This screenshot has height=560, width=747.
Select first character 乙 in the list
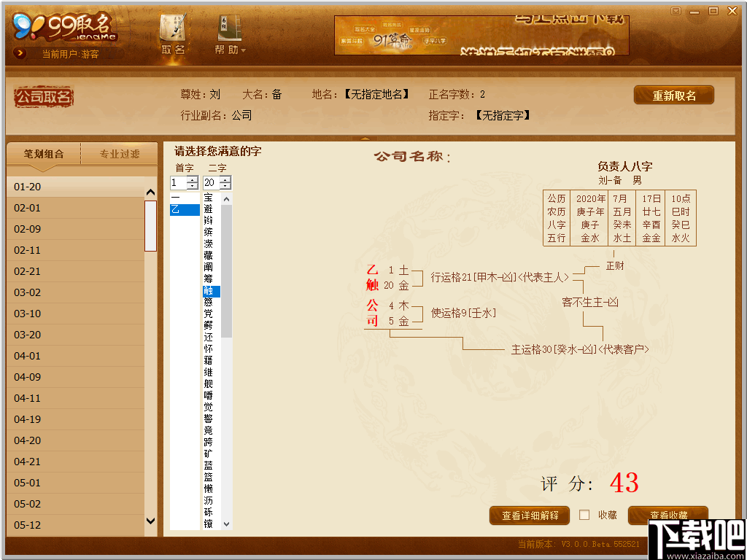click(x=185, y=209)
